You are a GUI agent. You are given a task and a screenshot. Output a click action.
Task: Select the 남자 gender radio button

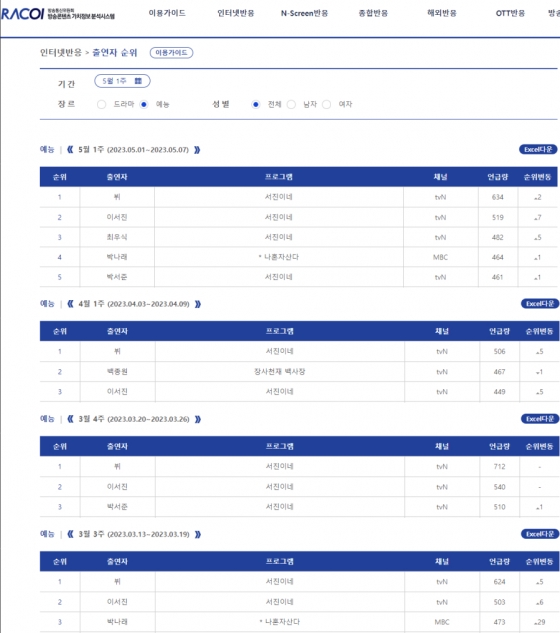point(291,105)
